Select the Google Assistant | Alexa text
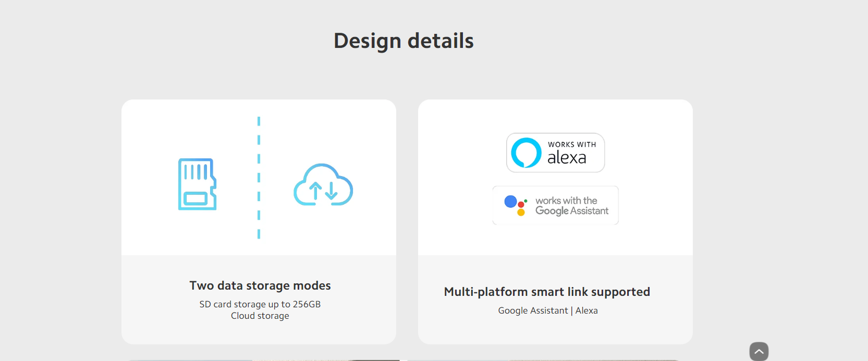 pos(548,310)
